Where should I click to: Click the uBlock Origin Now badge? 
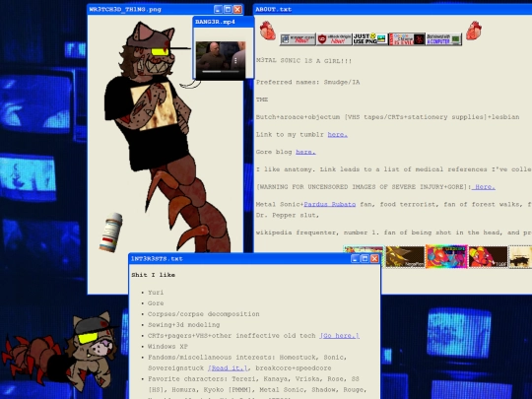click(x=334, y=39)
